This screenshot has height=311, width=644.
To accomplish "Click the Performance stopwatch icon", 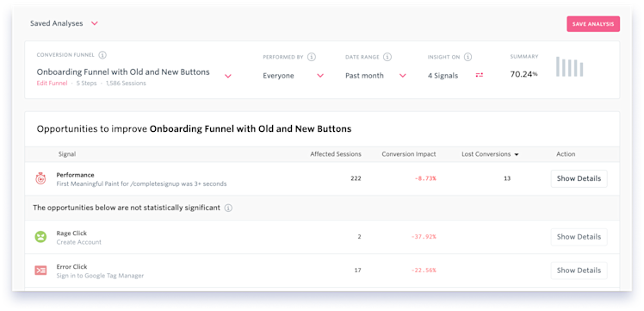I will [40, 179].
